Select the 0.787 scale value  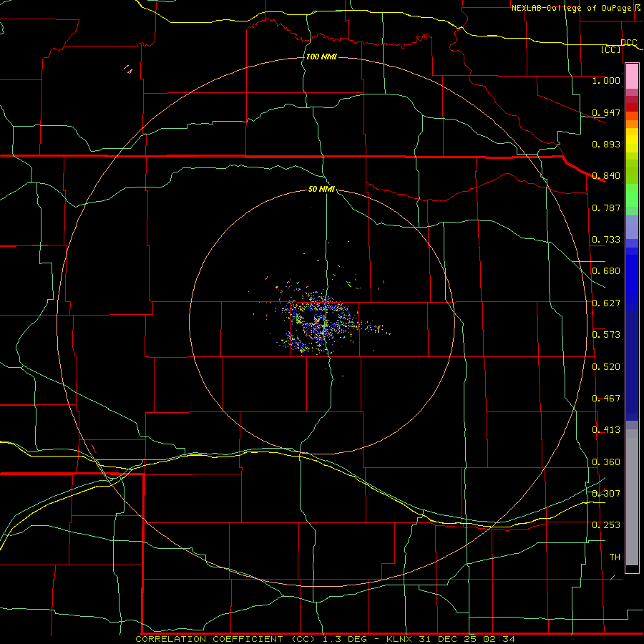click(x=606, y=208)
